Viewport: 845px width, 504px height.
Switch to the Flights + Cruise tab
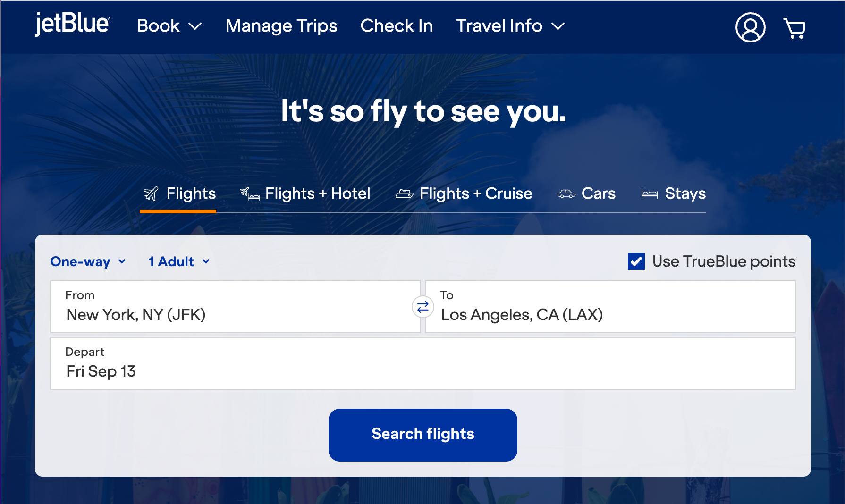[475, 193]
